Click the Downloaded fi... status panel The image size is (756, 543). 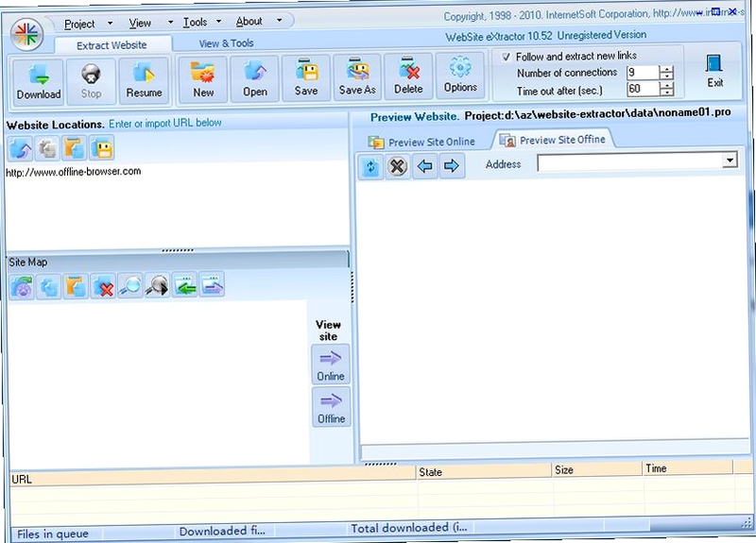click(224, 531)
